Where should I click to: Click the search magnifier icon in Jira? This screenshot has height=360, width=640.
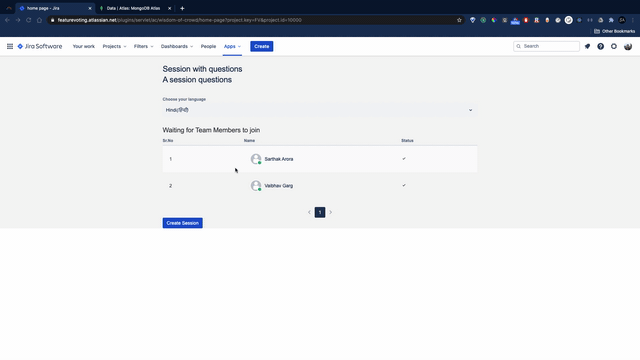click(519, 47)
